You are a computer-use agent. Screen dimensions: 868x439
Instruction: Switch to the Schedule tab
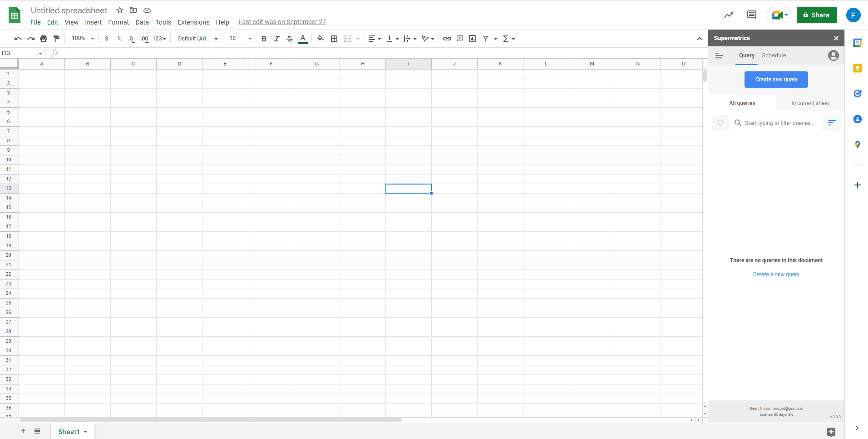(x=774, y=55)
